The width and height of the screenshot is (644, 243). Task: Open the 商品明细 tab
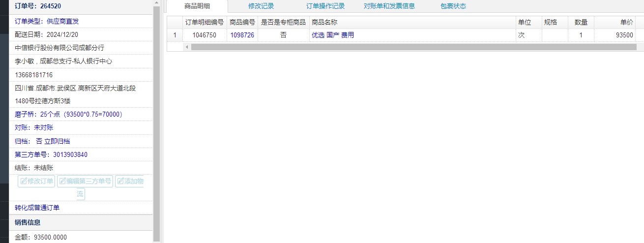pos(197,6)
